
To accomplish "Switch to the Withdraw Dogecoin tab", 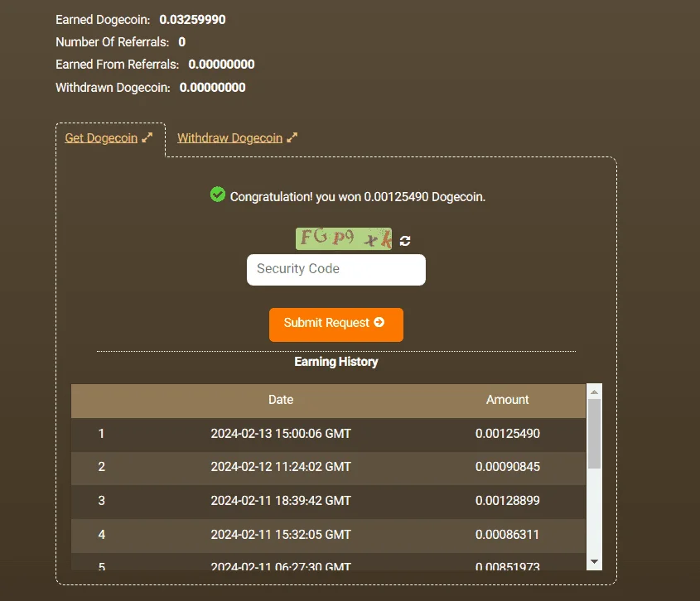I will tap(230, 138).
